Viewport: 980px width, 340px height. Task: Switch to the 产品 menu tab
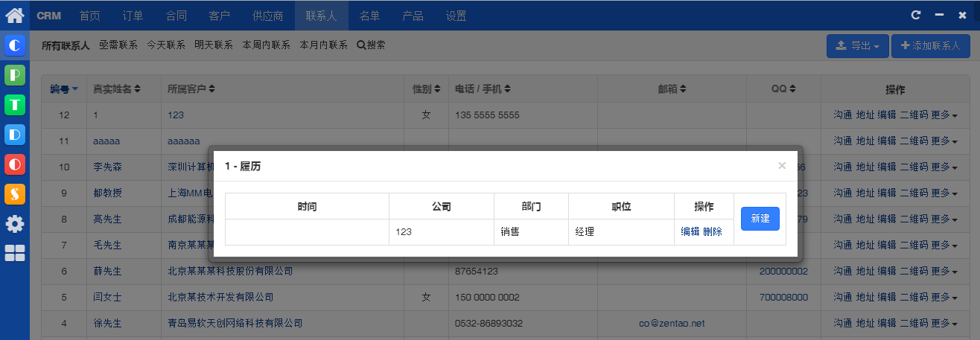(413, 16)
